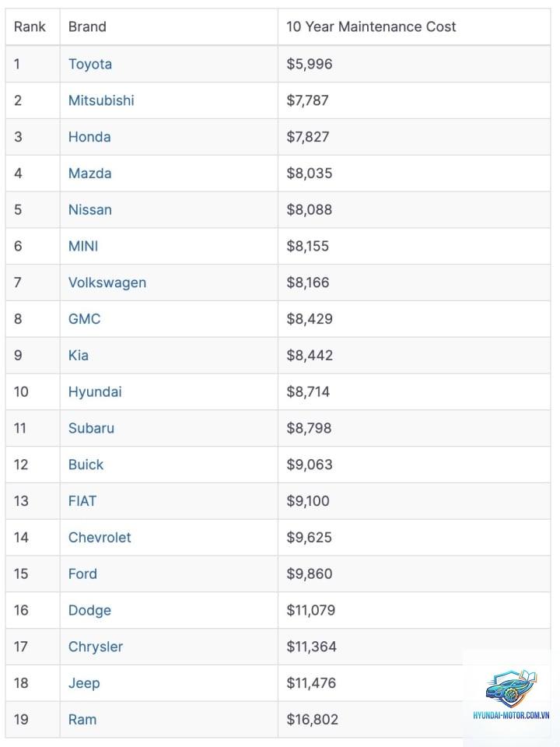The width and height of the screenshot is (560, 747).
Task: Open the Nissan brand page link
Action: pos(90,209)
